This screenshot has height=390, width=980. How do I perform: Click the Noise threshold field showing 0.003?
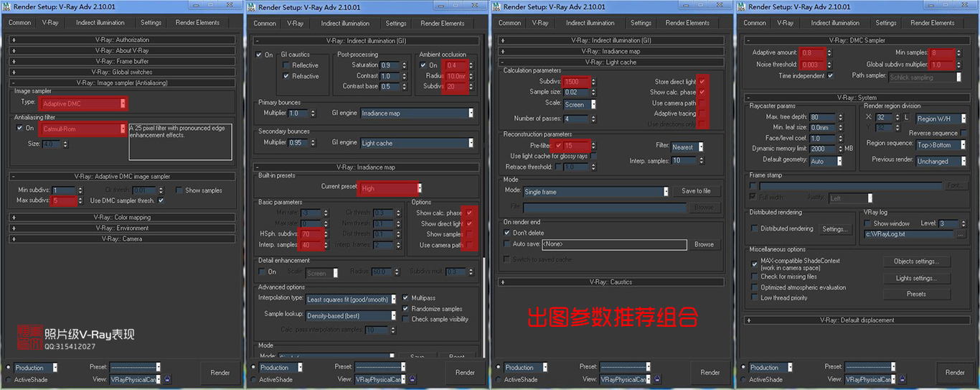pos(811,65)
